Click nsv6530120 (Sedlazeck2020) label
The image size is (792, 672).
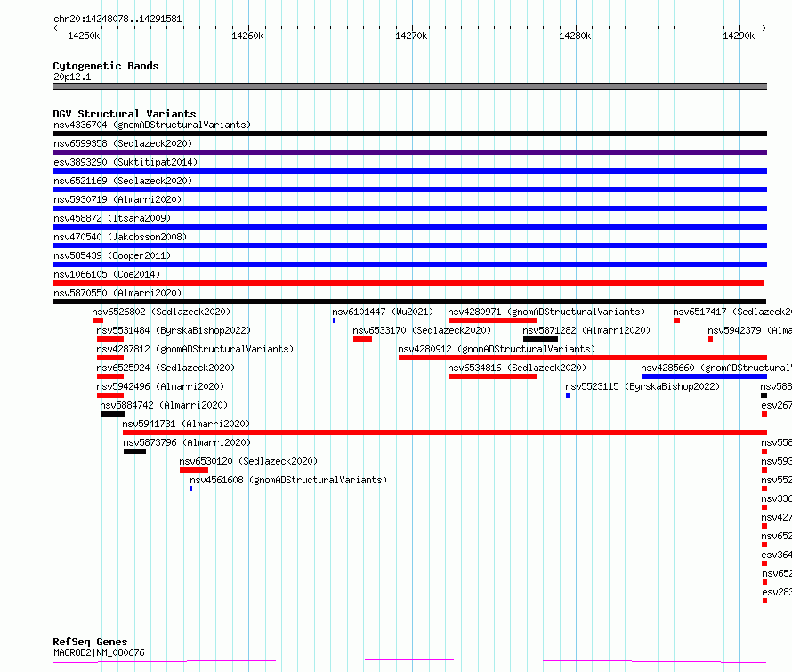coord(248,461)
